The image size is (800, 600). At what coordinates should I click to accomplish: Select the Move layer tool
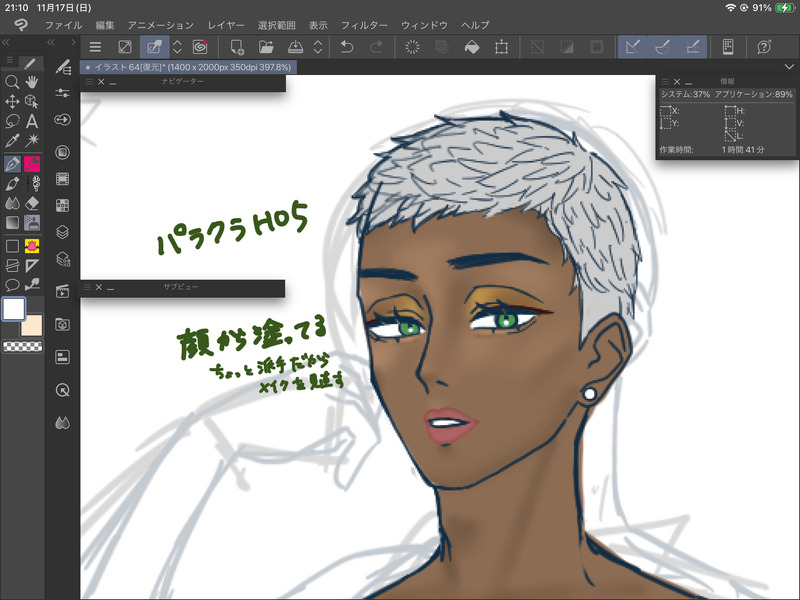pos(12,102)
